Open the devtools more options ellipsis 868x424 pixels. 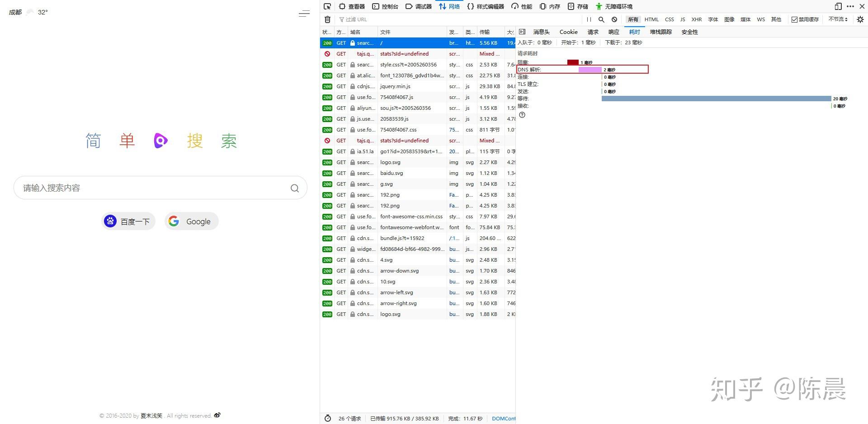coord(850,6)
